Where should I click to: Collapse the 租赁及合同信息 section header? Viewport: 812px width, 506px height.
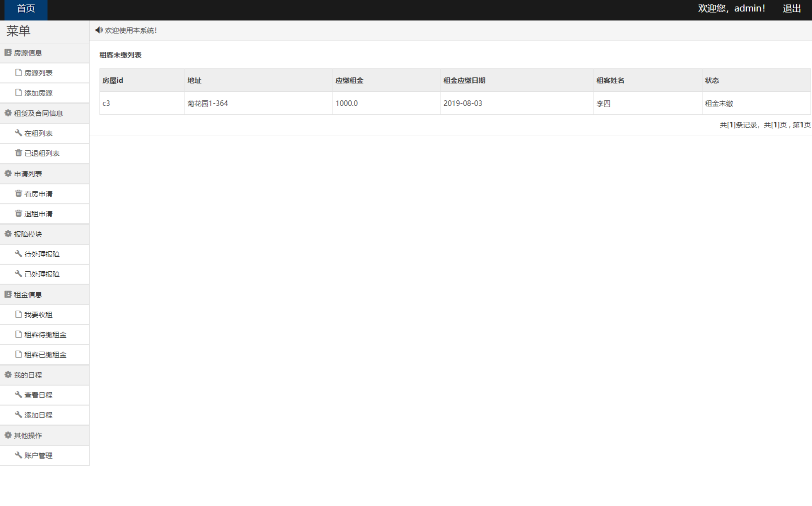tap(44, 113)
